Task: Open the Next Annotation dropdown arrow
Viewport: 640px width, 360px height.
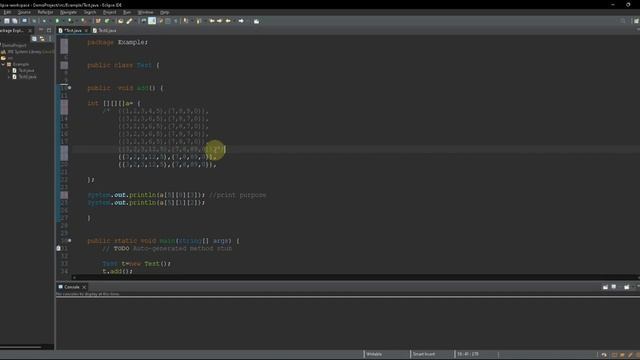Action: (x=191, y=21)
